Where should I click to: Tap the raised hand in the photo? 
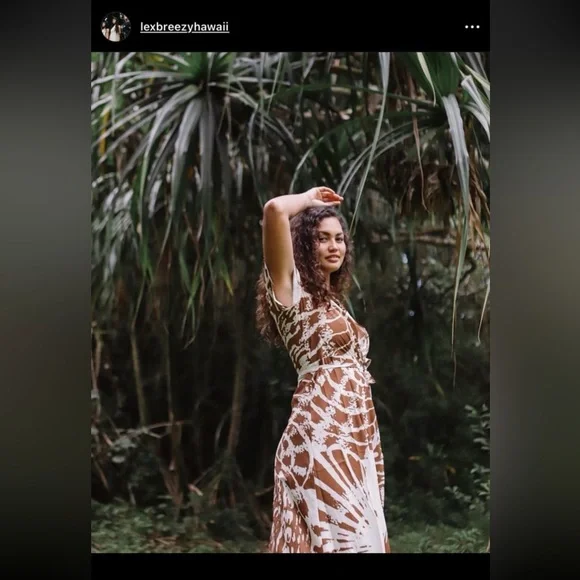click(324, 197)
